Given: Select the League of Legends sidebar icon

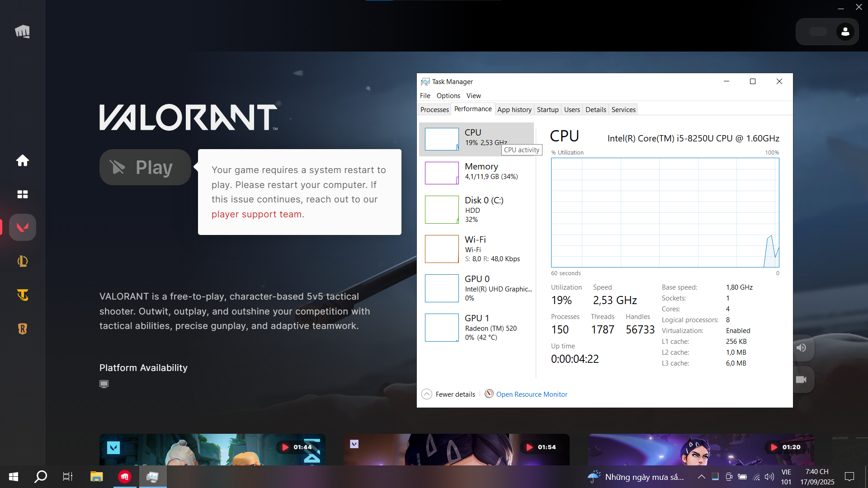Looking at the screenshot, I should [22, 261].
